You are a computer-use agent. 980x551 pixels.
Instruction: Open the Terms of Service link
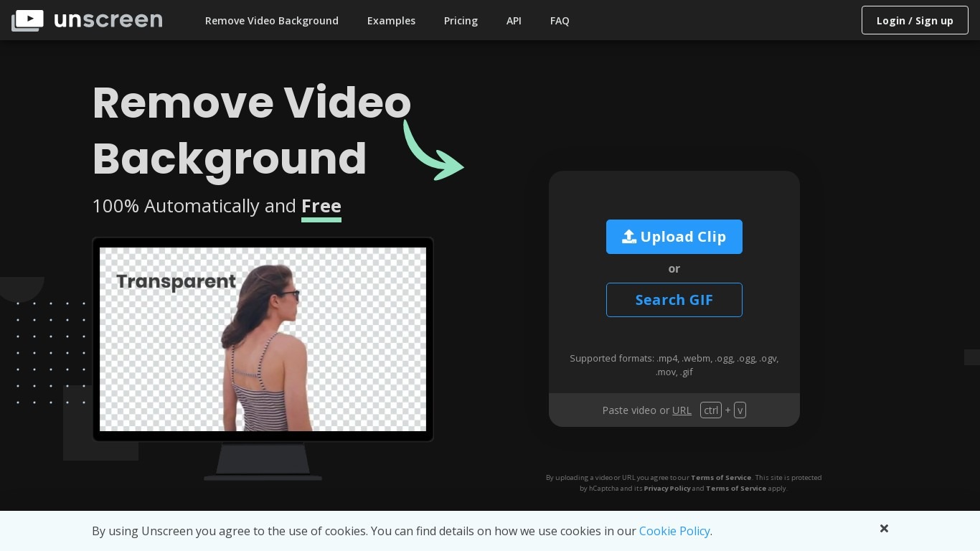click(x=721, y=477)
